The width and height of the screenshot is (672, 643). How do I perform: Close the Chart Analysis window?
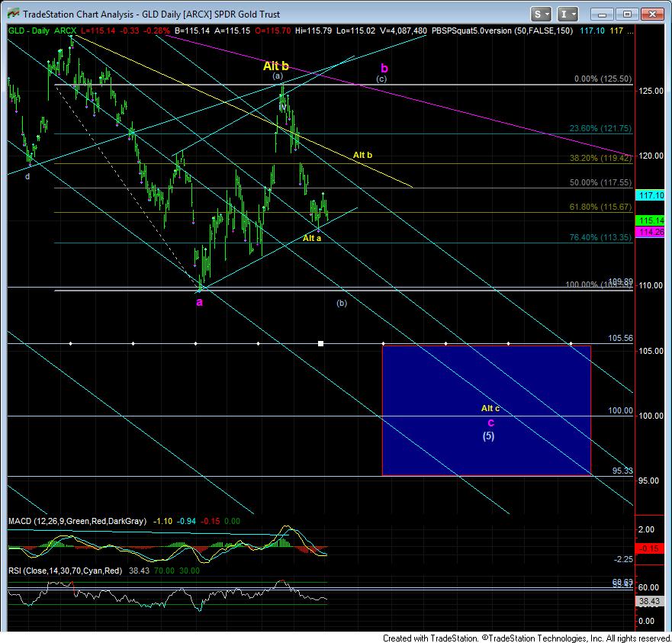652,14
